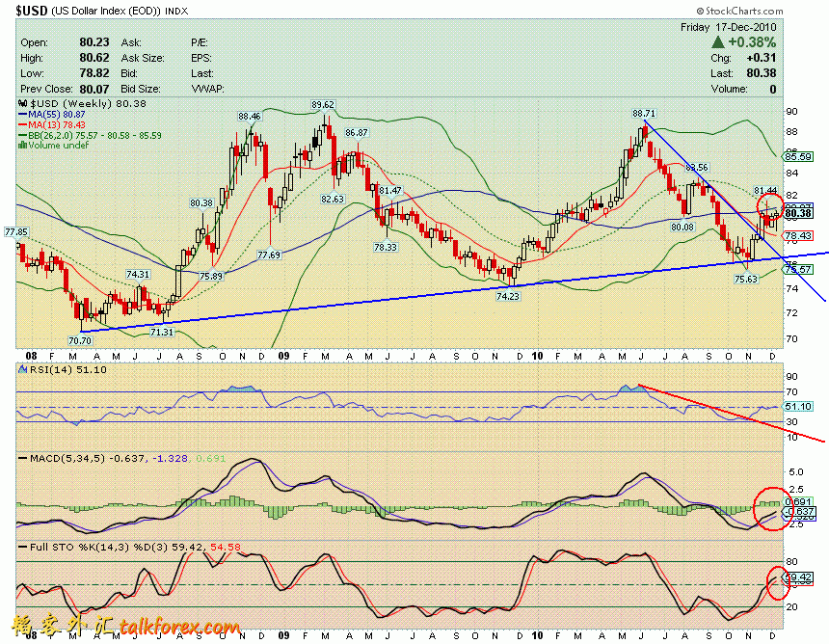Click the 88.46 price peak label
This screenshot has height=644, width=829.
click(249, 117)
